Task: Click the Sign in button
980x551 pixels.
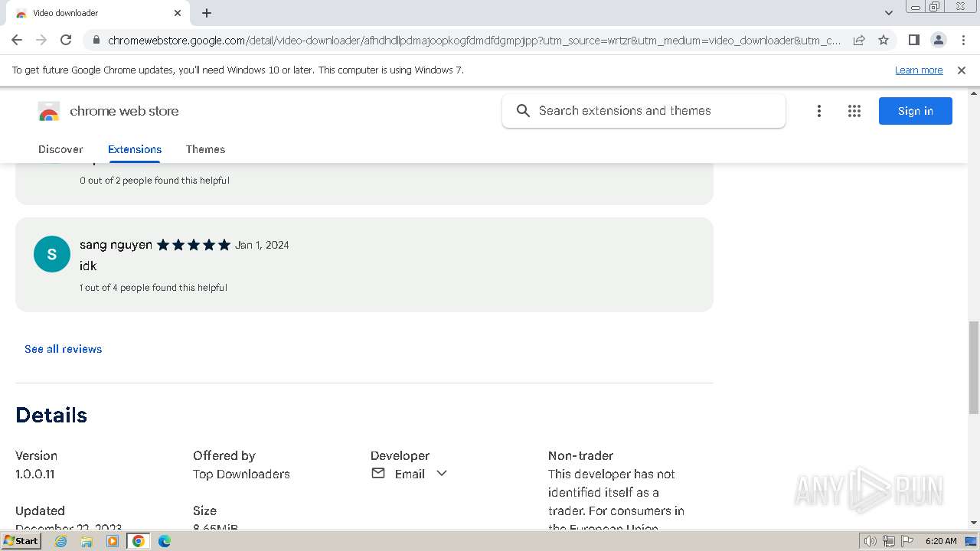Action: tap(916, 111)
